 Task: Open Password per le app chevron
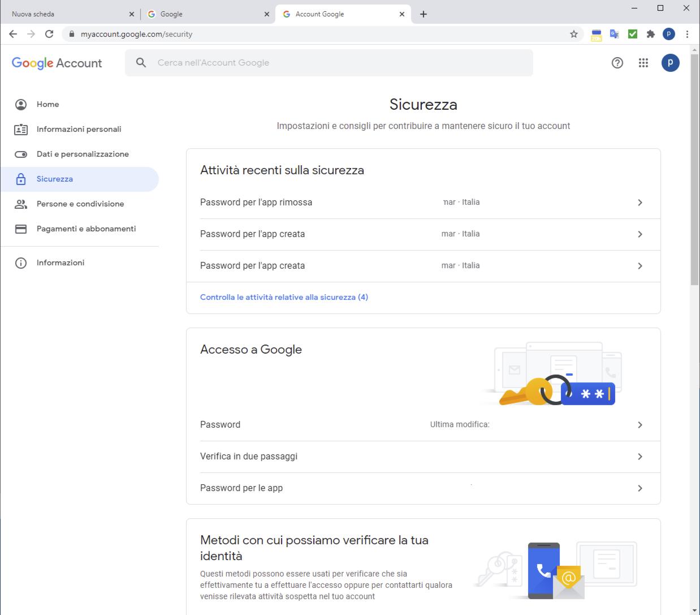tap(640, 488)
